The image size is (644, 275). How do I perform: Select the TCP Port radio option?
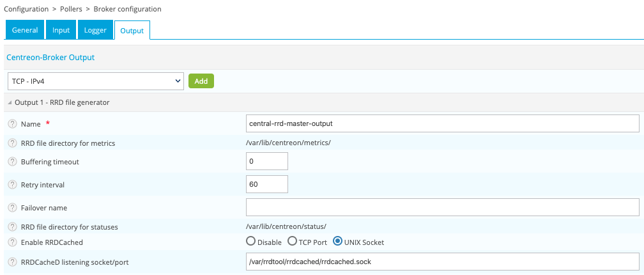tap(292, 241)
